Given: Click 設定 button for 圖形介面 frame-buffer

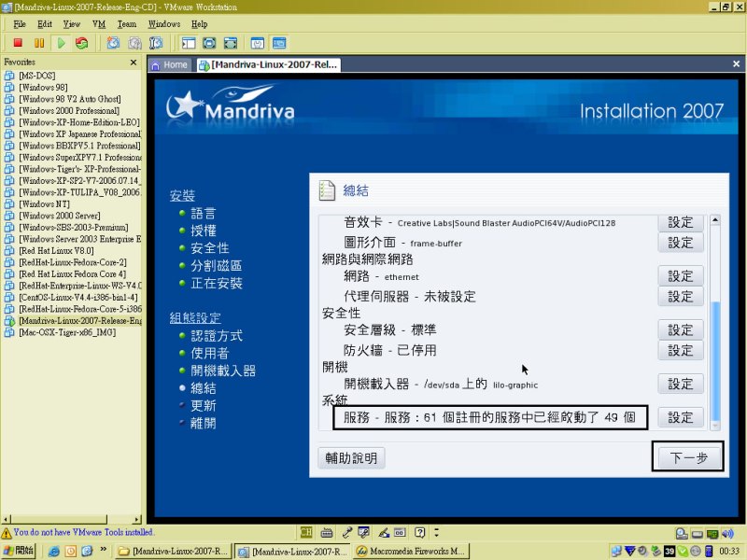Looking at the screenshot, I should (x=681, y=243).
